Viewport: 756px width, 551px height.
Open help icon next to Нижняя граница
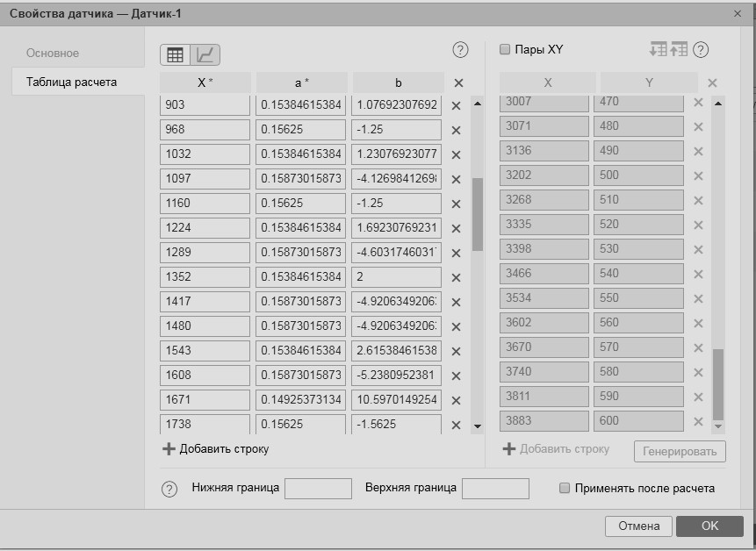(x=170, y=489)
